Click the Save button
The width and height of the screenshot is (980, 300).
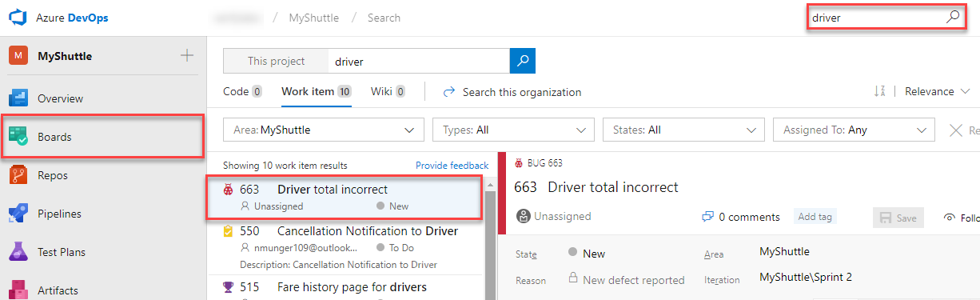[898, 217]
